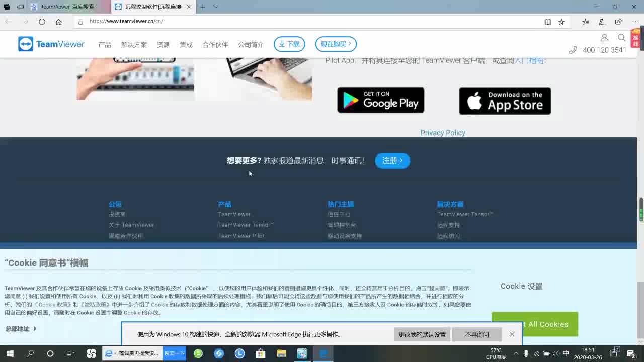This screenshot has height=362, width=644.
Task: Click the TeamViewer logo in header
Action: (51, 44)
